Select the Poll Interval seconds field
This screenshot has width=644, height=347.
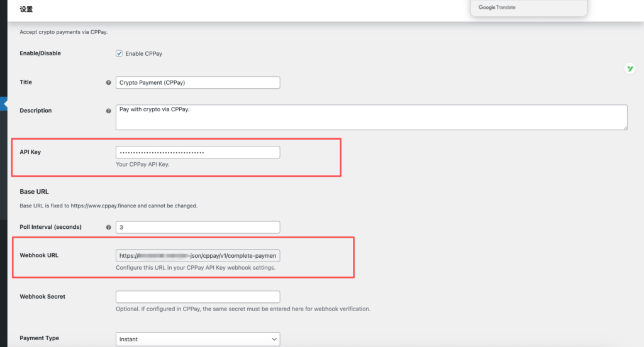click(197, 228)
